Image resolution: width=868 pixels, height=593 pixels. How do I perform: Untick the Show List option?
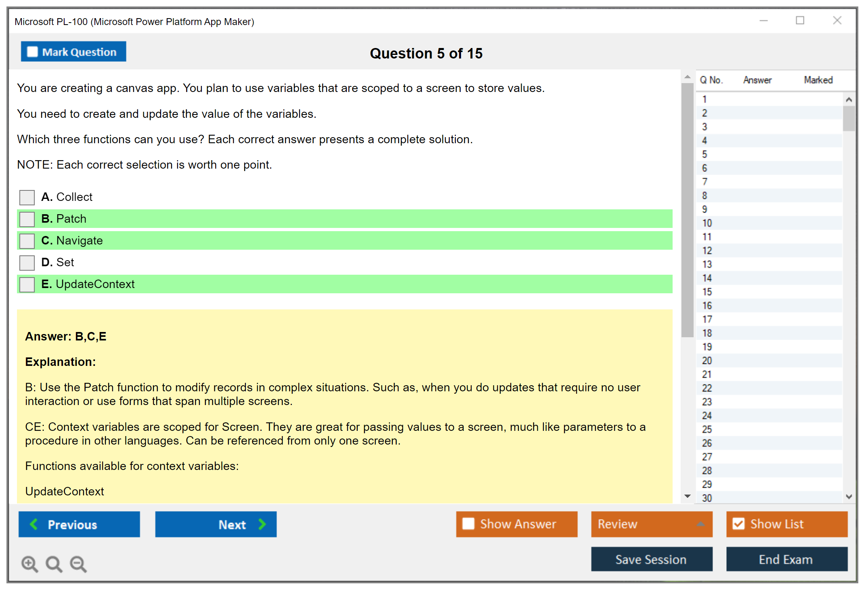(738, 524)
